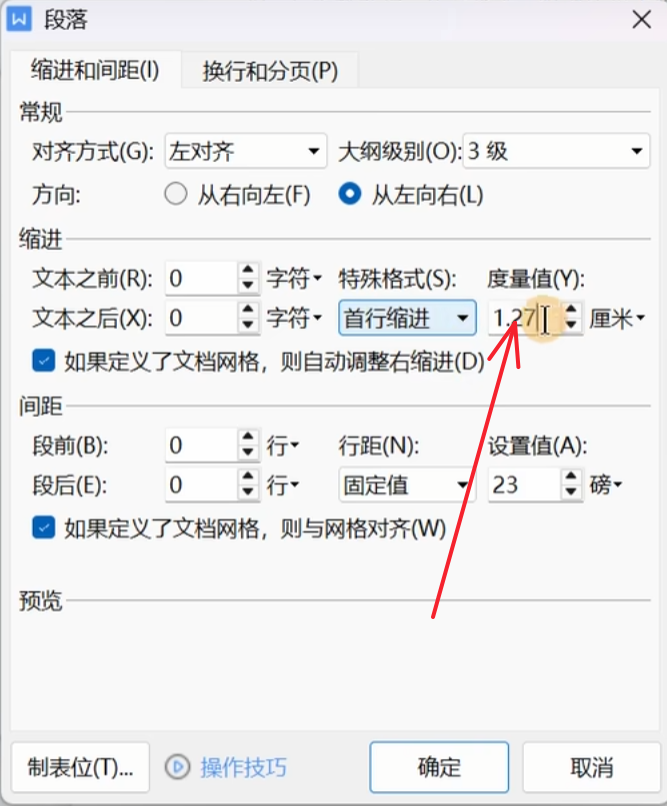Screen dimensions: 667x806
Task: Increase 段前 spacing with up arrow
Action: [x=248, y=437]
